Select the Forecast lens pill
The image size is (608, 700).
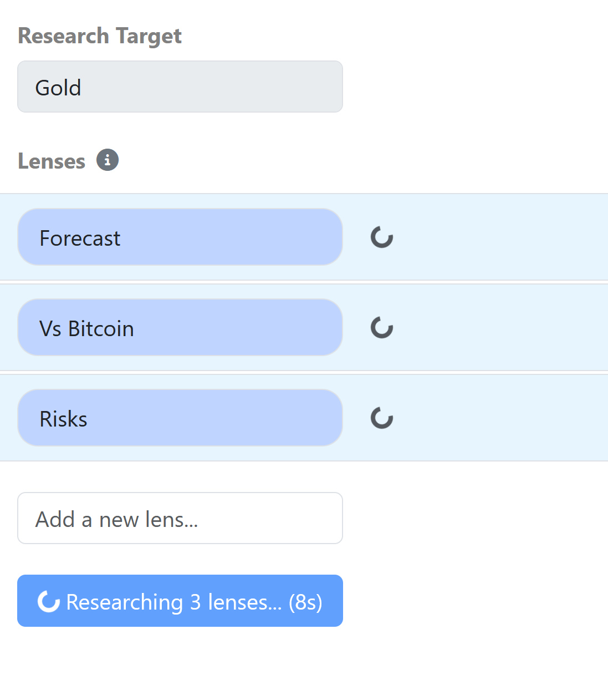[x=180, y=237]
